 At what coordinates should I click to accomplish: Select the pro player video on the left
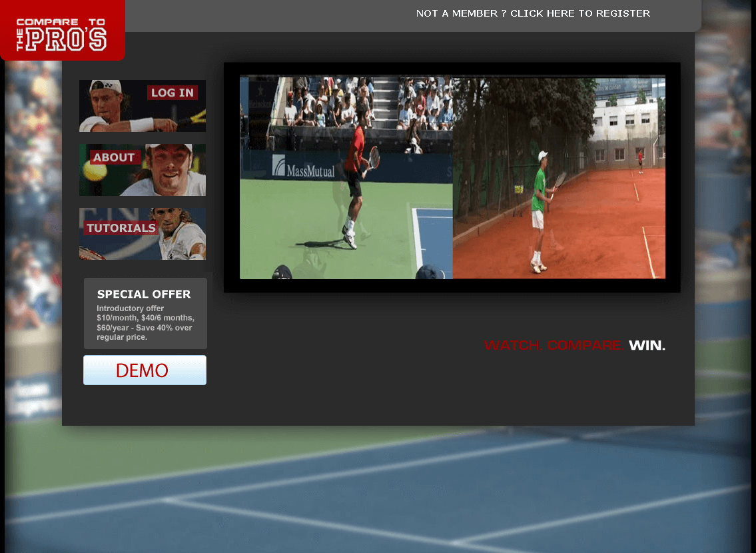[x=346, y=177]
